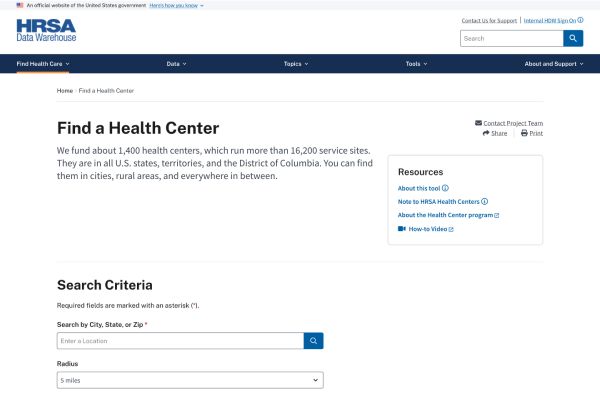Screen dimensions: 600x400
Task: Click the video camera icon by How-to Video
Action: 401,229
